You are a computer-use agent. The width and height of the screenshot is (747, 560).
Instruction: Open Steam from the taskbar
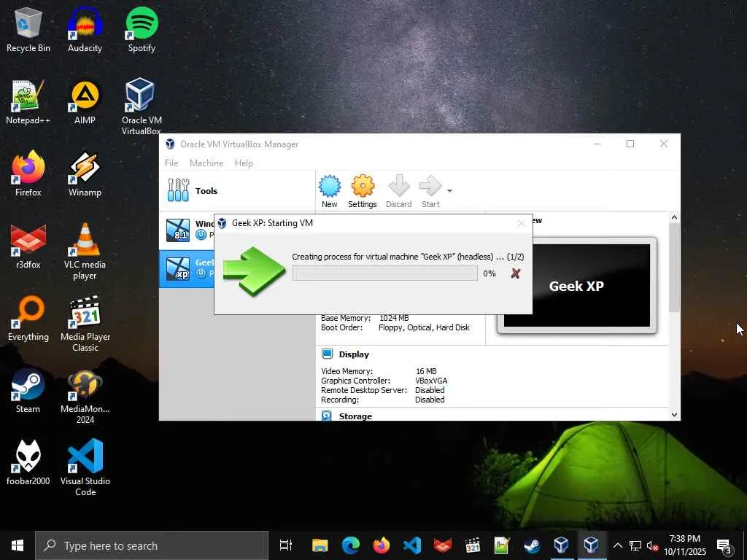[532, 545]
